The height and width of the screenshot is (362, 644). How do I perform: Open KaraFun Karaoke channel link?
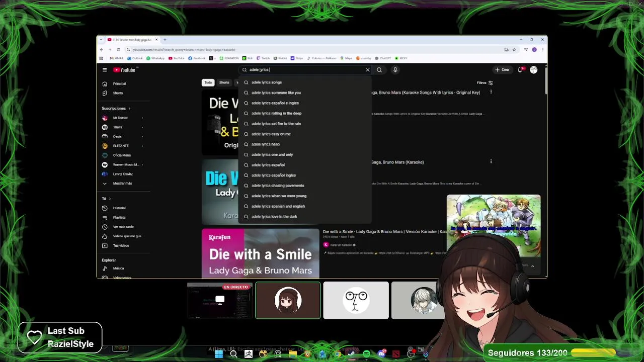click(341, 245)
